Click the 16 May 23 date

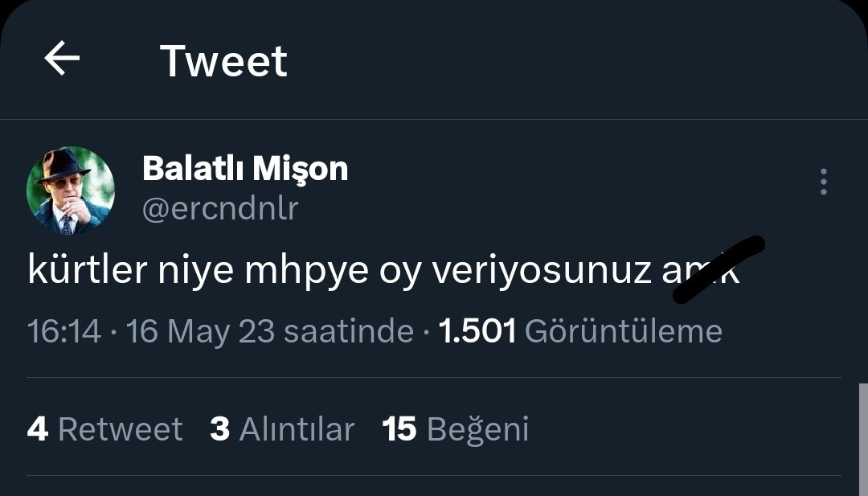coord(201,331)
